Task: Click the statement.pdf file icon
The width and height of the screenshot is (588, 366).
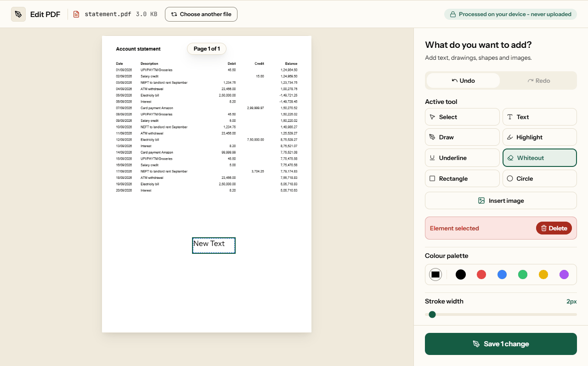Action: tap(76, 14)
